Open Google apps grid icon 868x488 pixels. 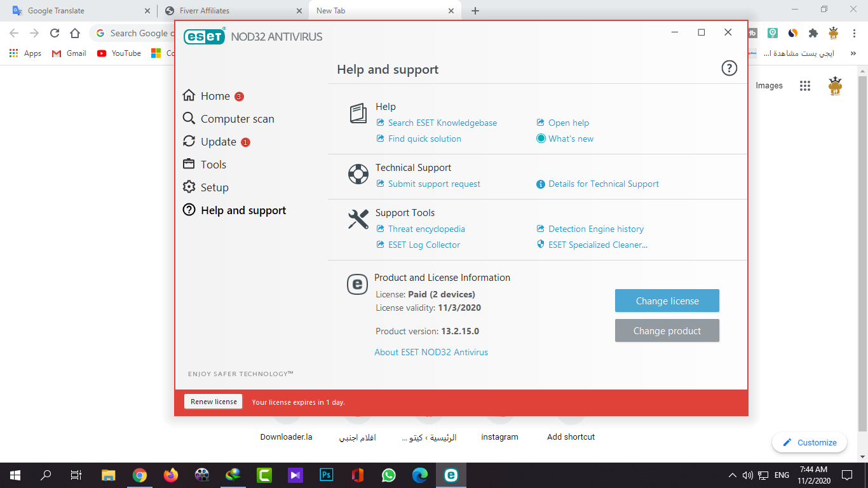point(805,86)
